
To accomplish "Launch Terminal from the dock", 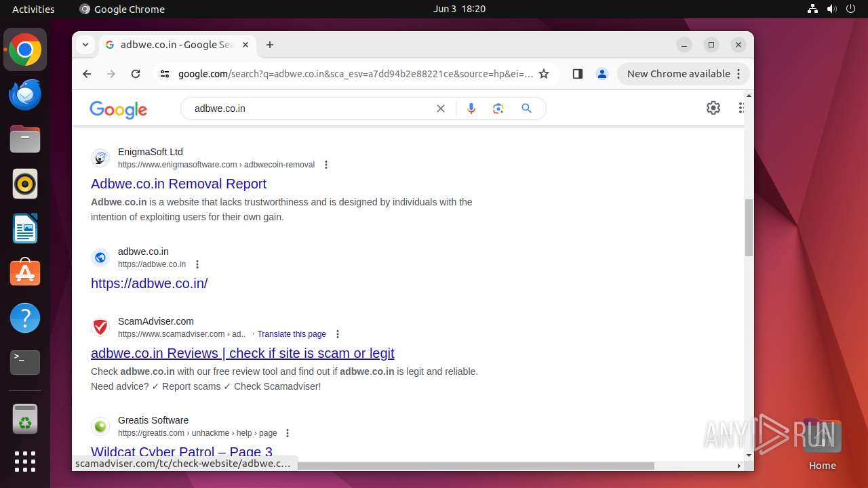I will 25,363.
